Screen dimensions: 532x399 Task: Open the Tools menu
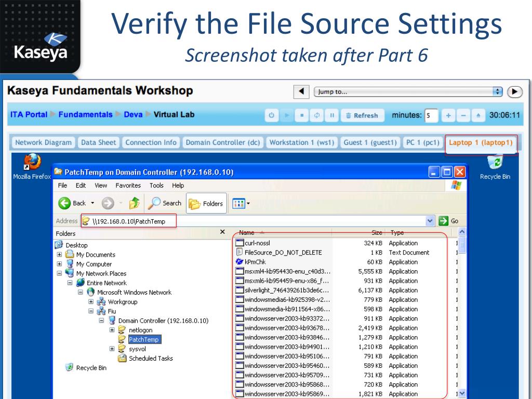click(156, 185)
